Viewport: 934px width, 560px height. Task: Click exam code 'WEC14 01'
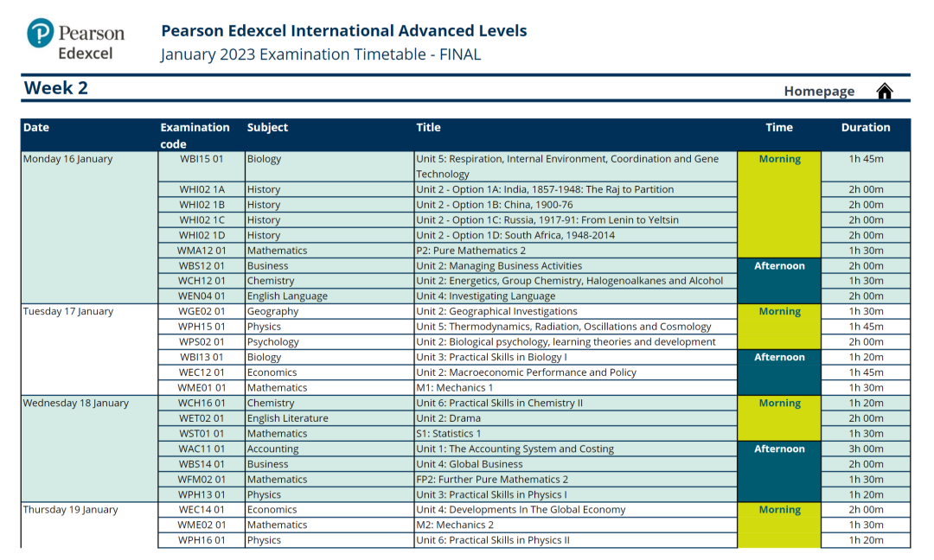(x=202, y=509)
